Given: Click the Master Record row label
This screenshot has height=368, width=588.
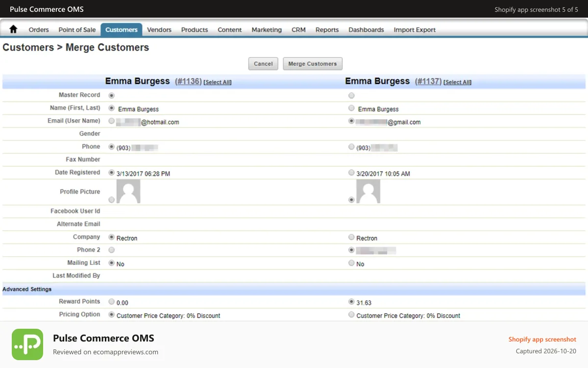Looking at the screenshot, I should 79,95.
